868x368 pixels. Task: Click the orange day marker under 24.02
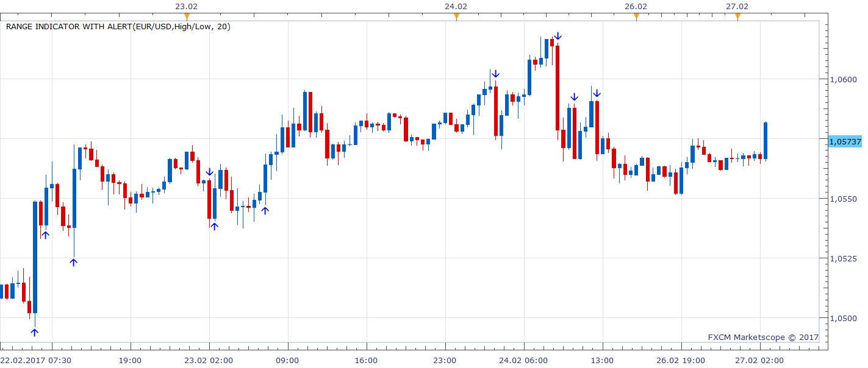pyautogui.click(x=456, y=17)
